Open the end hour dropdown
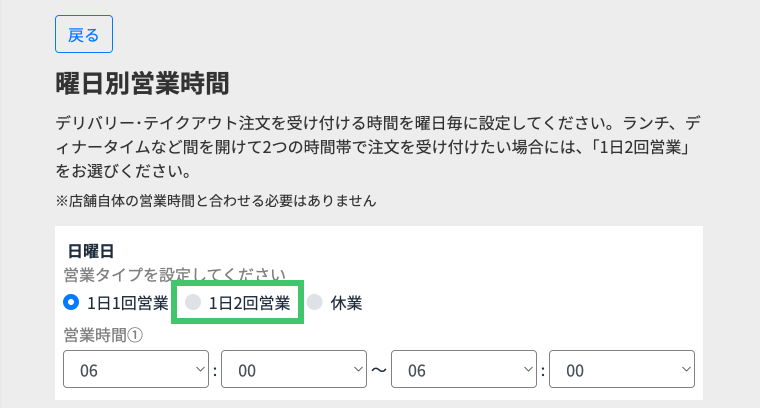This screenshot has width=760, height=408. [465, 370]
